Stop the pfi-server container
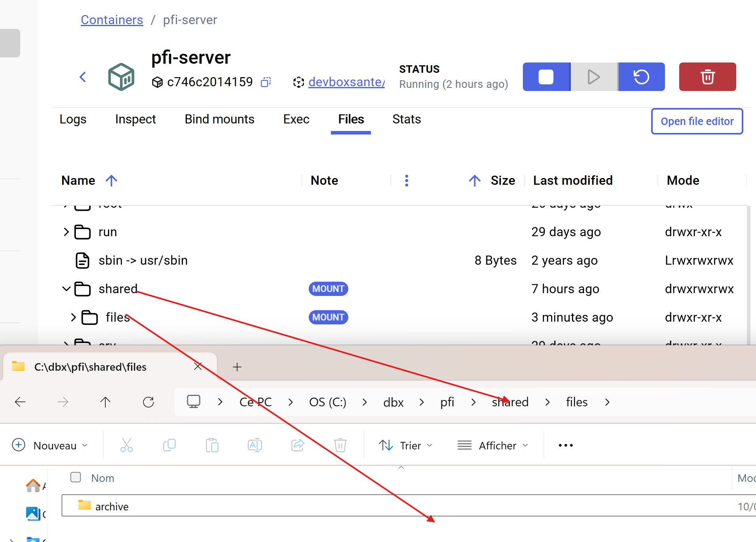The height and width of the screenshot is (542, 756). coord(546,77)
